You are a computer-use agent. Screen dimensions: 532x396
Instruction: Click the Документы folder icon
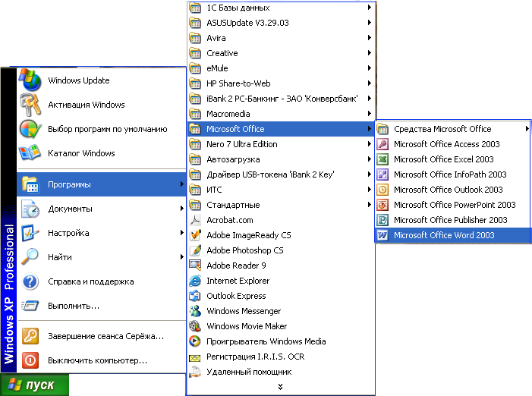(30, 209)
